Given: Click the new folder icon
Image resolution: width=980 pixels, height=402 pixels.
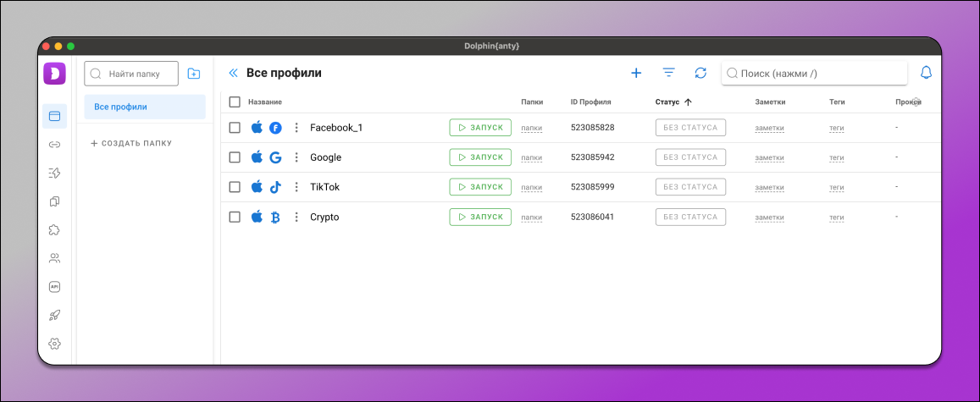Looking at the screenshot, I should tap(194, 74).
